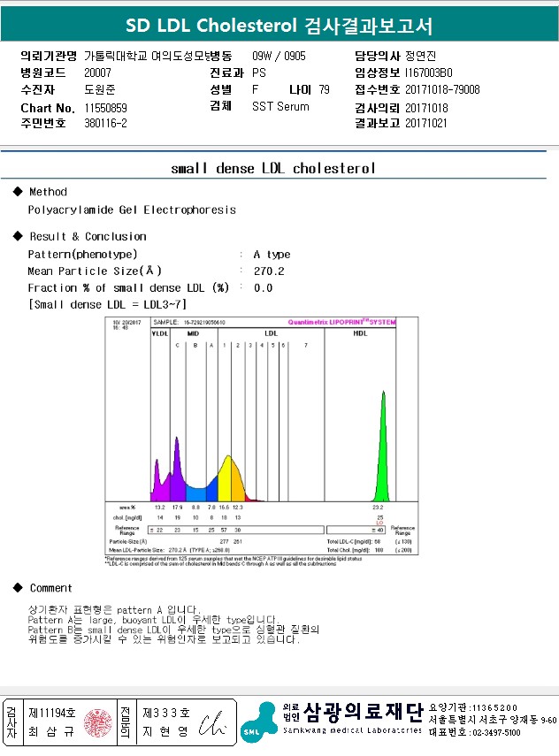Click the HDL column header in chart
The image size is (559, 756).
coord(360,333)
